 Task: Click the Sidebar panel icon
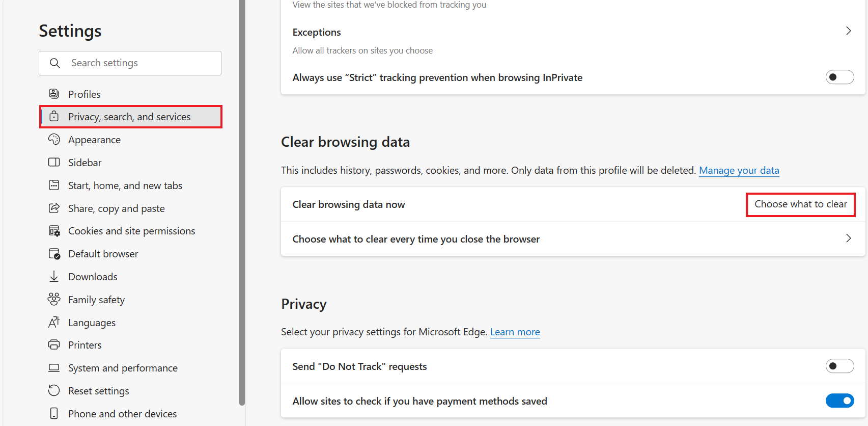[54, 162]
